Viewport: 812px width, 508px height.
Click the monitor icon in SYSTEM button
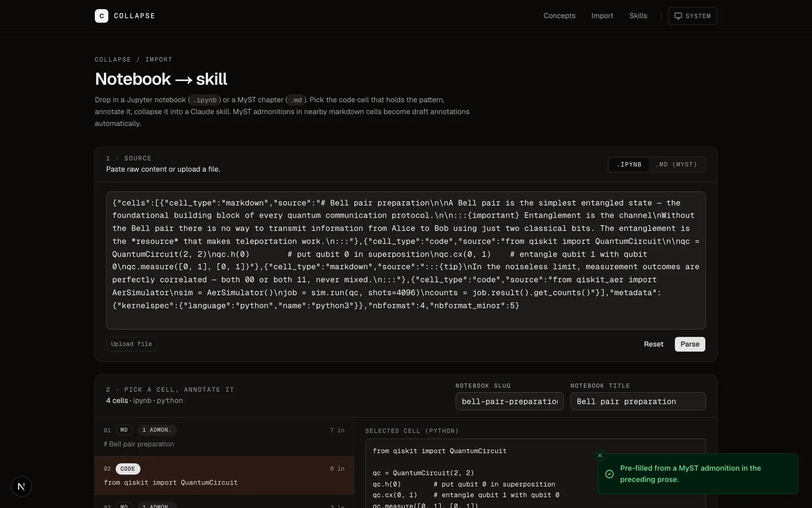tap(678, 16)
